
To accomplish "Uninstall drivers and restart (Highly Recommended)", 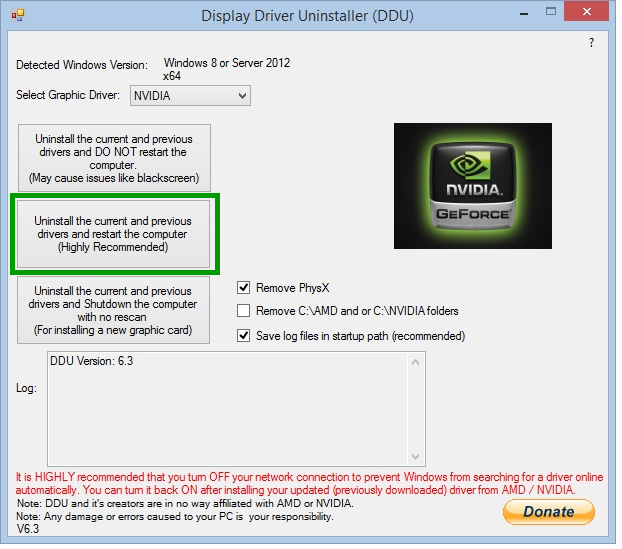I will coord(113,234).
